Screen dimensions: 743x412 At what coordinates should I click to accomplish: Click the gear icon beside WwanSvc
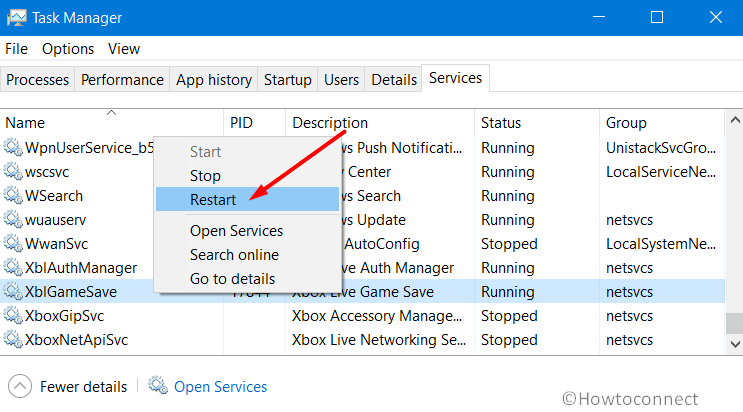click(x=13, y=244)
